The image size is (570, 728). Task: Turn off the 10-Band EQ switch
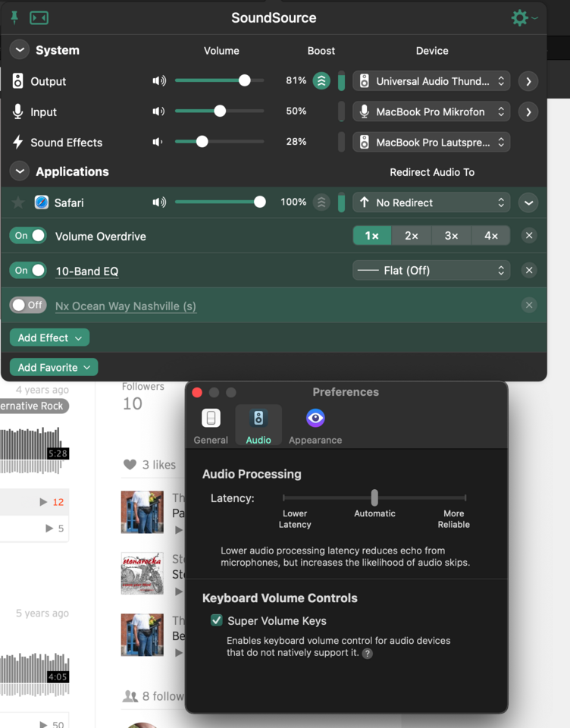click(28, 270)
